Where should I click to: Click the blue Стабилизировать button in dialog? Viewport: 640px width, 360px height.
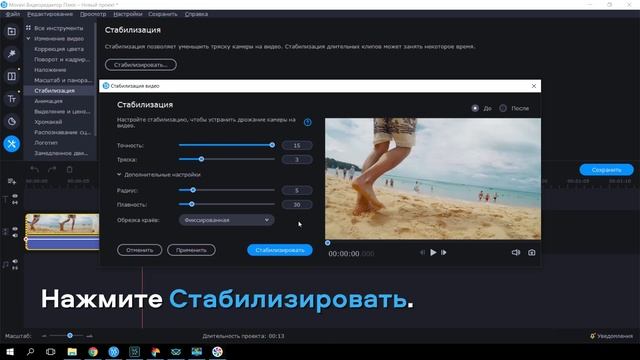pyautogui.click(x=280, y=250)
